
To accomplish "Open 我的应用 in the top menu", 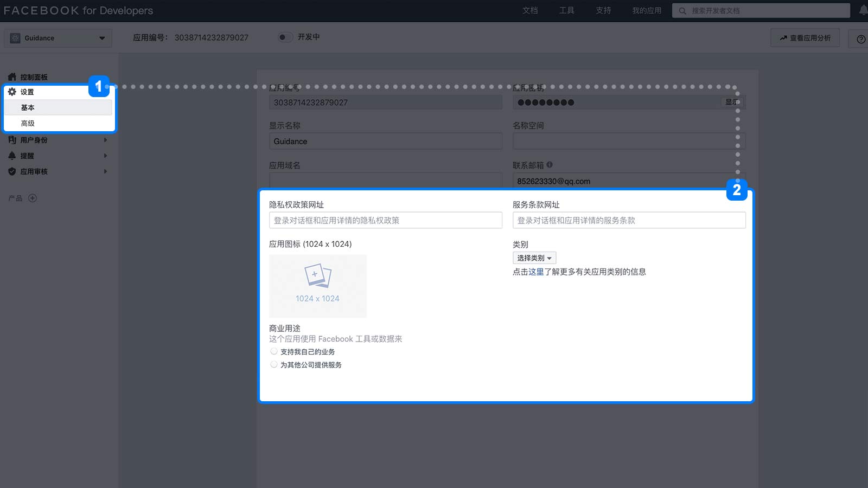I will [x=647, y=10].
